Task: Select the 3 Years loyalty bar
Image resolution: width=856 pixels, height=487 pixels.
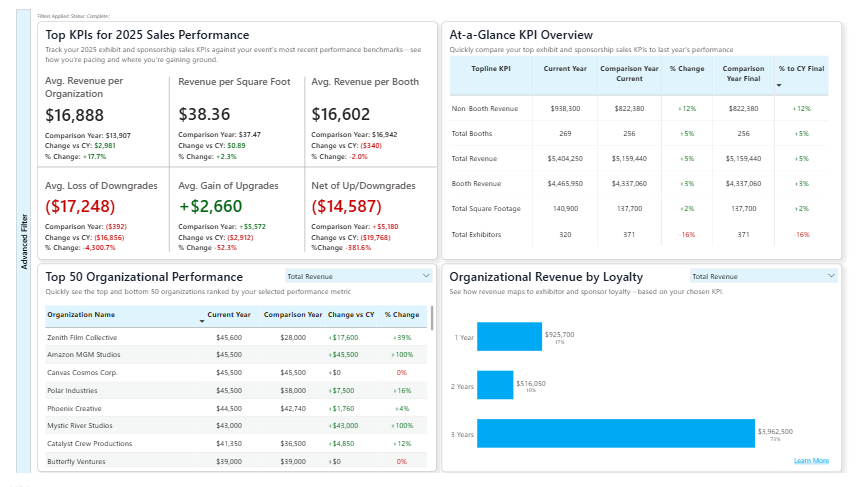Action: (615, 433)
